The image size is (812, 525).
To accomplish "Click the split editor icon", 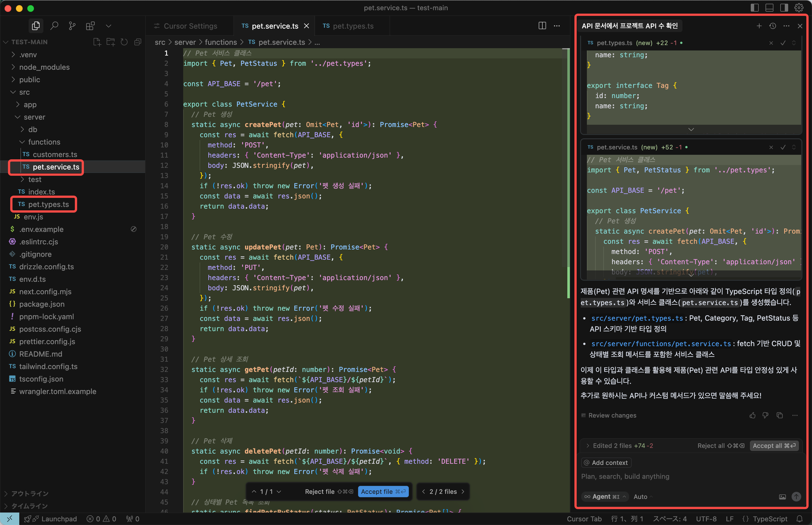I will [x=542, y=26].
